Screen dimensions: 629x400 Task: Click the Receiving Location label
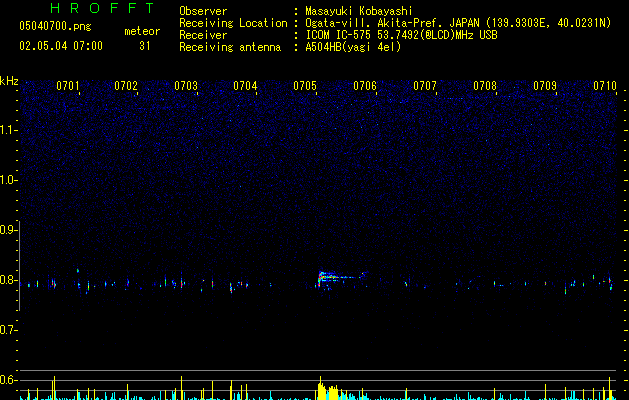(233, 23)
